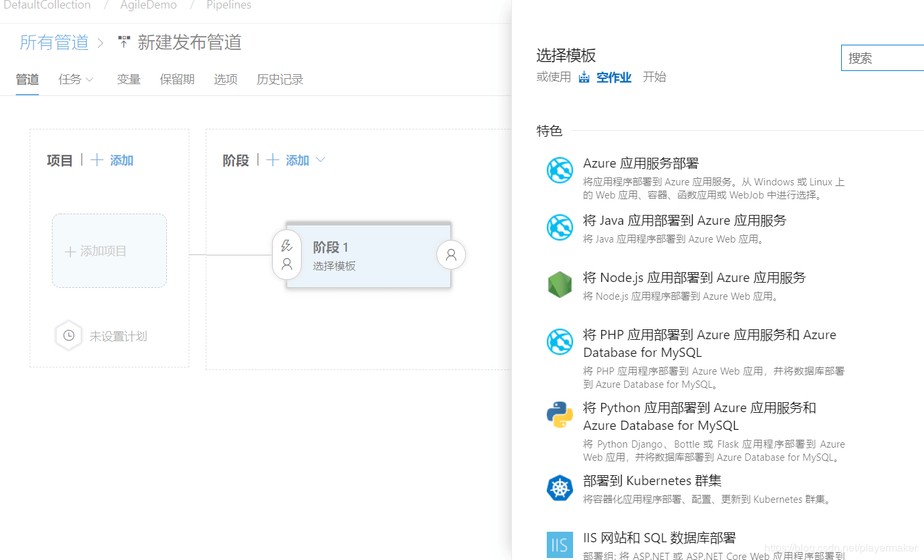Expand the 任务 tab dropdown
This screenshot has height=560, width=924.
pos(89,80)
